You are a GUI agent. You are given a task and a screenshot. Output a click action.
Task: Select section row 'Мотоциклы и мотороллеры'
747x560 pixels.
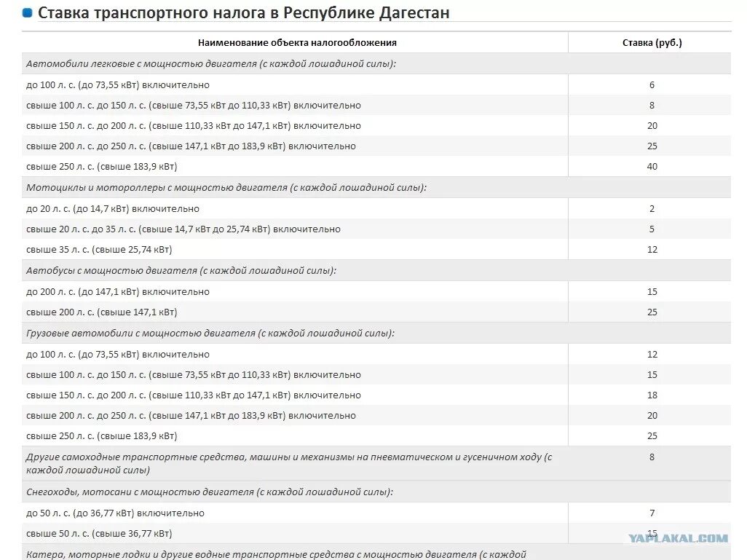point(376,188)
